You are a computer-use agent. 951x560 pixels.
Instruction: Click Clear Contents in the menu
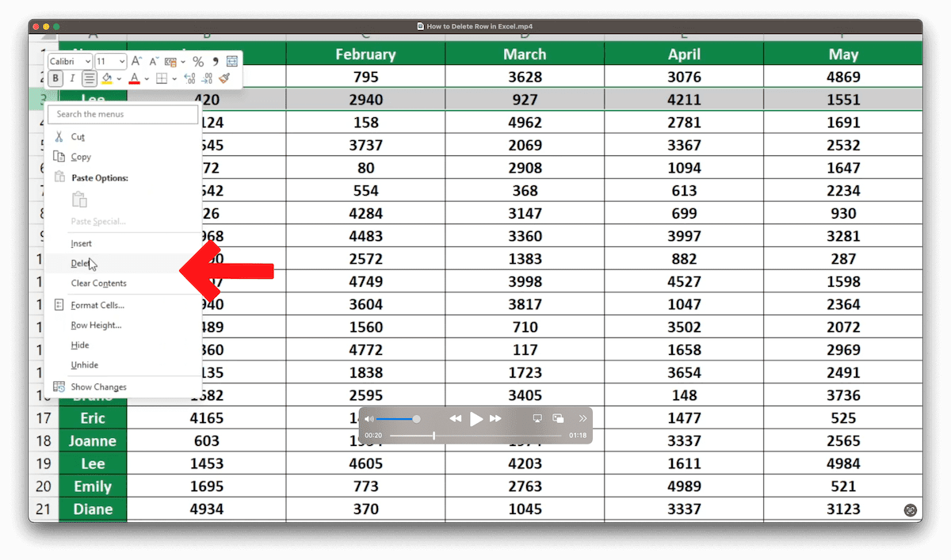(x=99, y=283)
